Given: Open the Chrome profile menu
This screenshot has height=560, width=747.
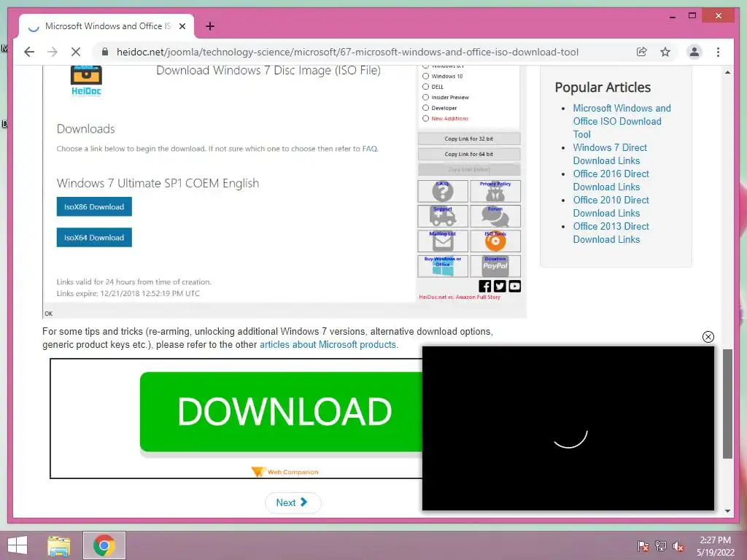Looking at the screenshot, I should point(694,52).
